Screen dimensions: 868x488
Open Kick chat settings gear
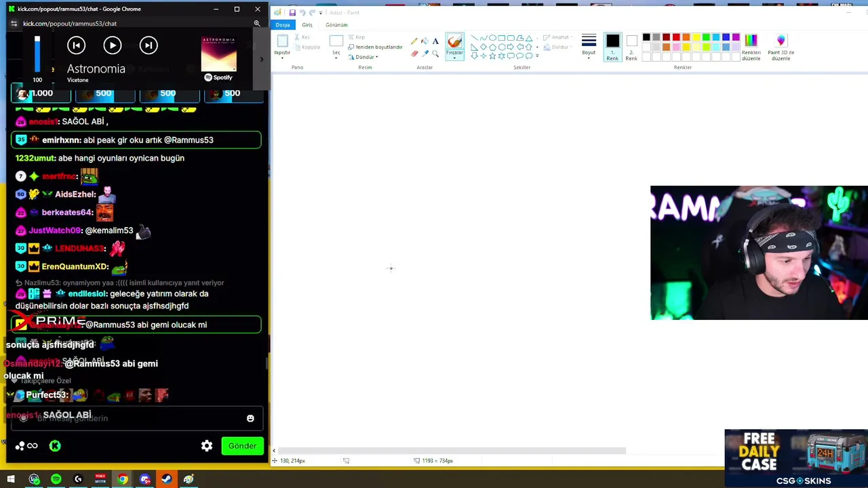[207, 445]
